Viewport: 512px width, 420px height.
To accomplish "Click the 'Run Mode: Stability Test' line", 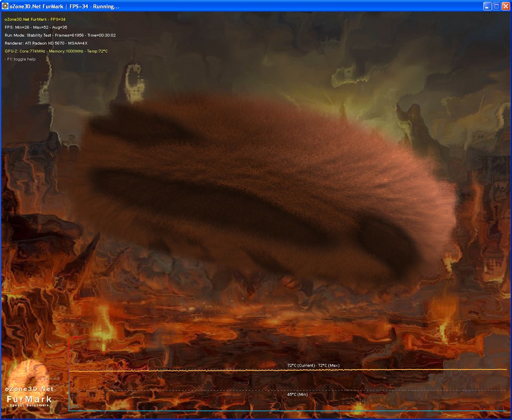I will [60, 35].
